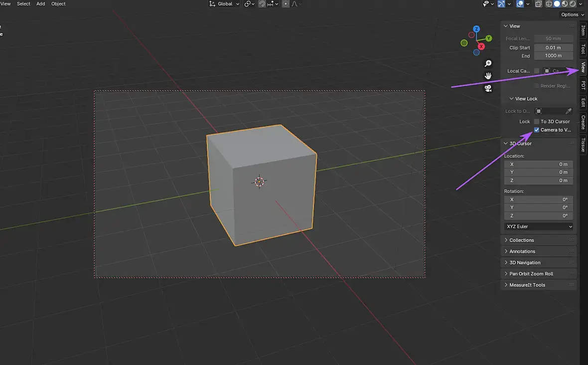
Task: Click eyedropper in Lock to Object field
Action: click(x=569, y=111)
